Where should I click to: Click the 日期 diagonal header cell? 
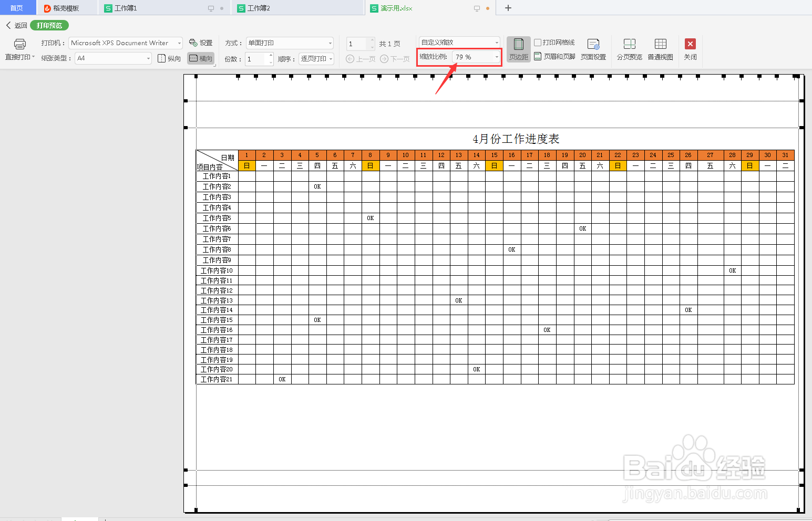pyautogui.click(x=217, y=161)
